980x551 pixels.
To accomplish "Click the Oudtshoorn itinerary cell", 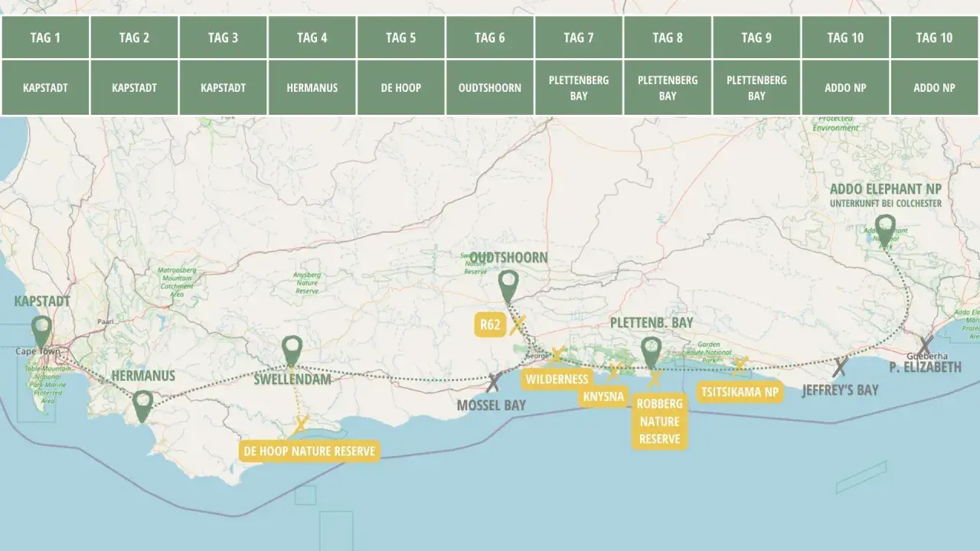I will coord(490,87).
